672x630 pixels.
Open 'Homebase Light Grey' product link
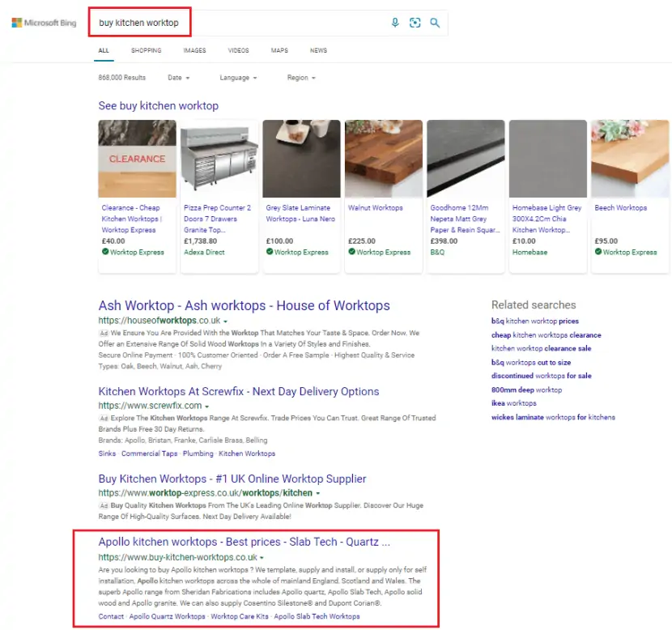tap(547, 219)
